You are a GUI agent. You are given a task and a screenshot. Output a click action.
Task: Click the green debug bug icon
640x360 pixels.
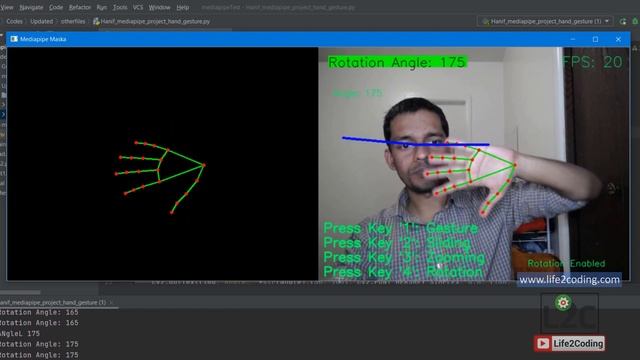[635, 21]
